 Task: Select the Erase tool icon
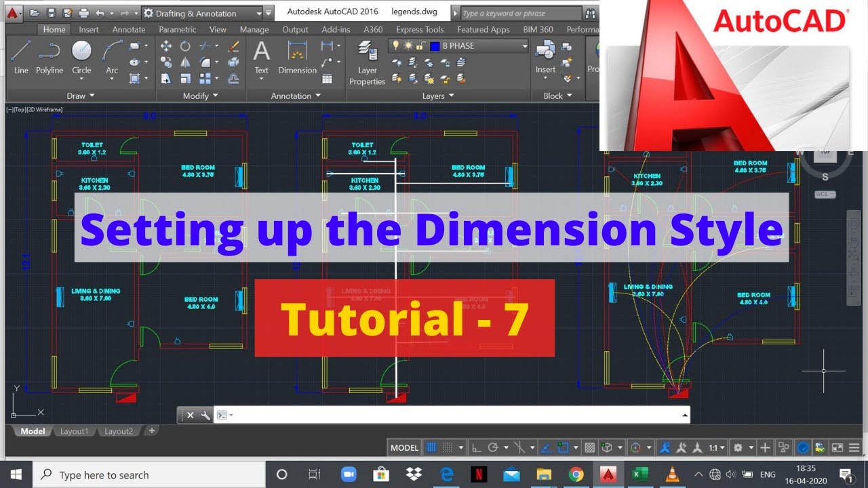click(234, 46)
